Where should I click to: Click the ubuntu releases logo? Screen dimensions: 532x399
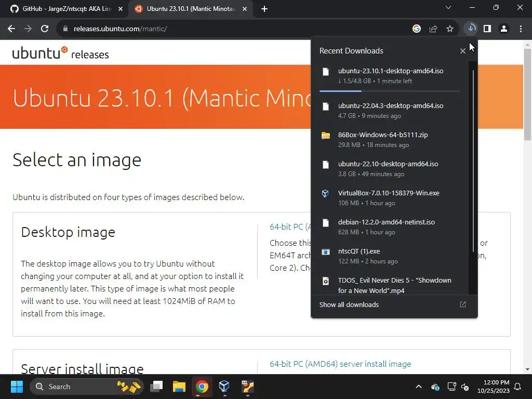(60, 53)
